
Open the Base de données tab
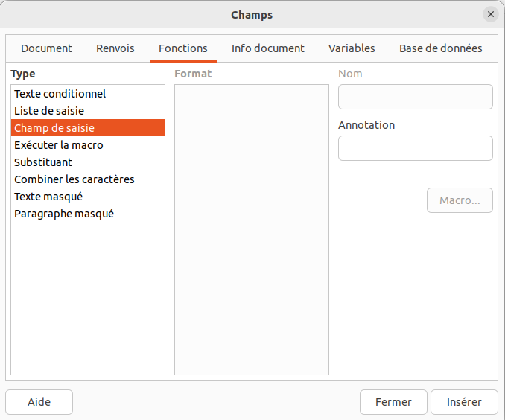point(440,48)
